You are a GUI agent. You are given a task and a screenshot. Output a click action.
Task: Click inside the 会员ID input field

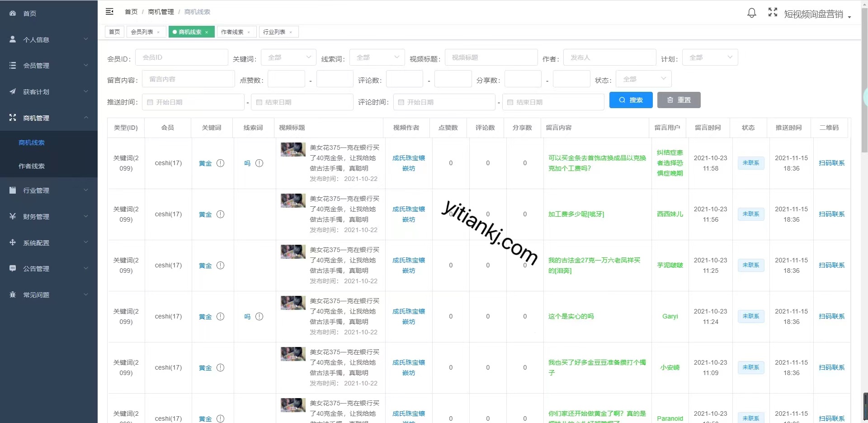click(x=182, y=57)
